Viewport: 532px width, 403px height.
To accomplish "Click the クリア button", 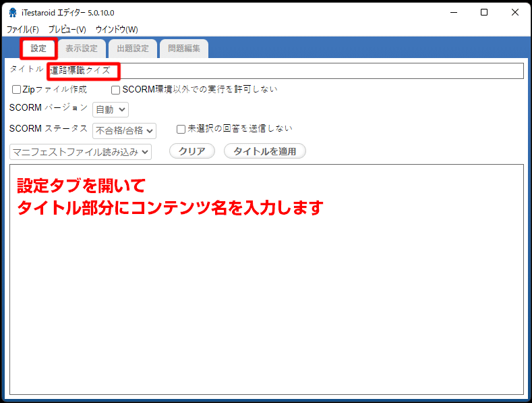I will pos(192,151).
